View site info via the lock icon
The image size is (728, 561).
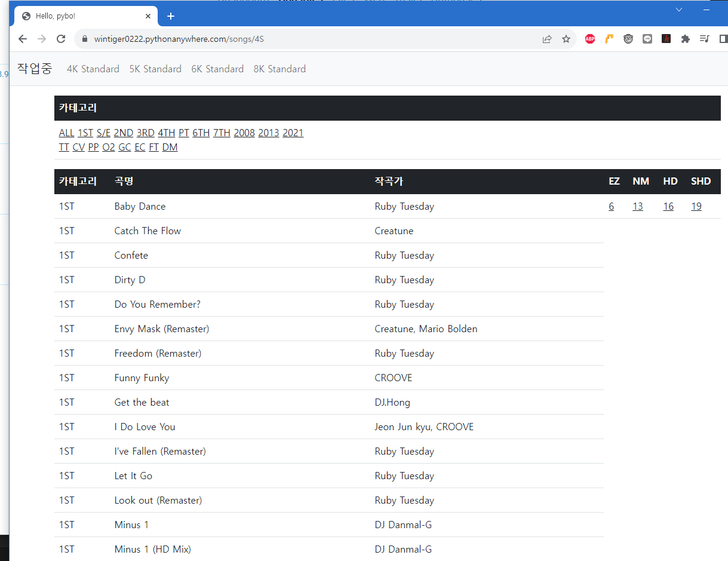84,39
